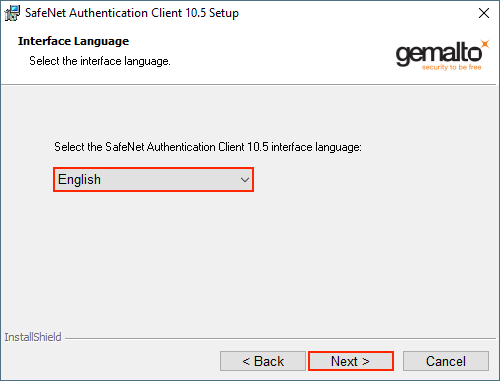Open the English interface language dropdown
This screenshot has width=500, height=381.
tap(153, 180)
